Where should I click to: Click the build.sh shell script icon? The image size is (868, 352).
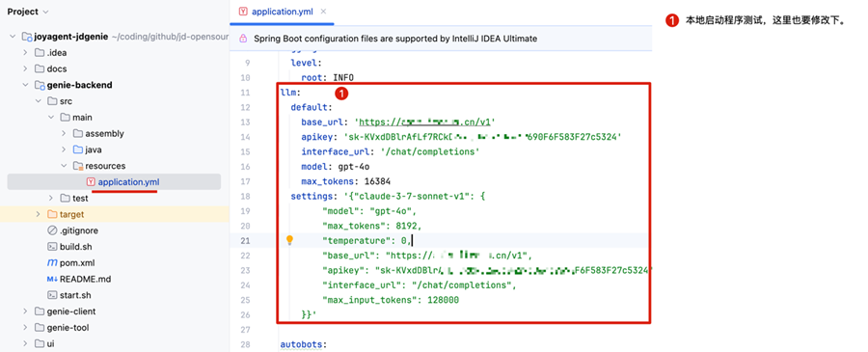(52, 246)
